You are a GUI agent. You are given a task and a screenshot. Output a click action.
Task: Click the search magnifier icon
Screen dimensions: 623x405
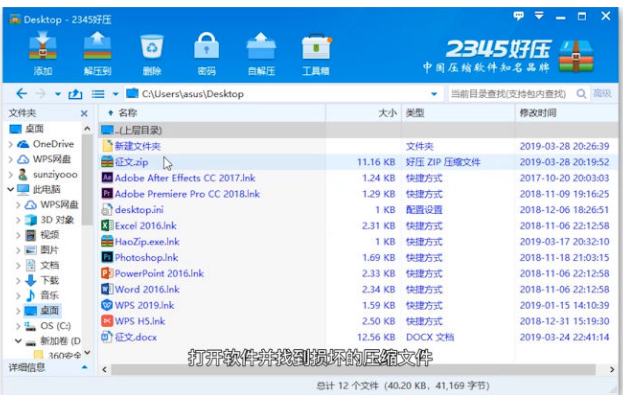581,94
